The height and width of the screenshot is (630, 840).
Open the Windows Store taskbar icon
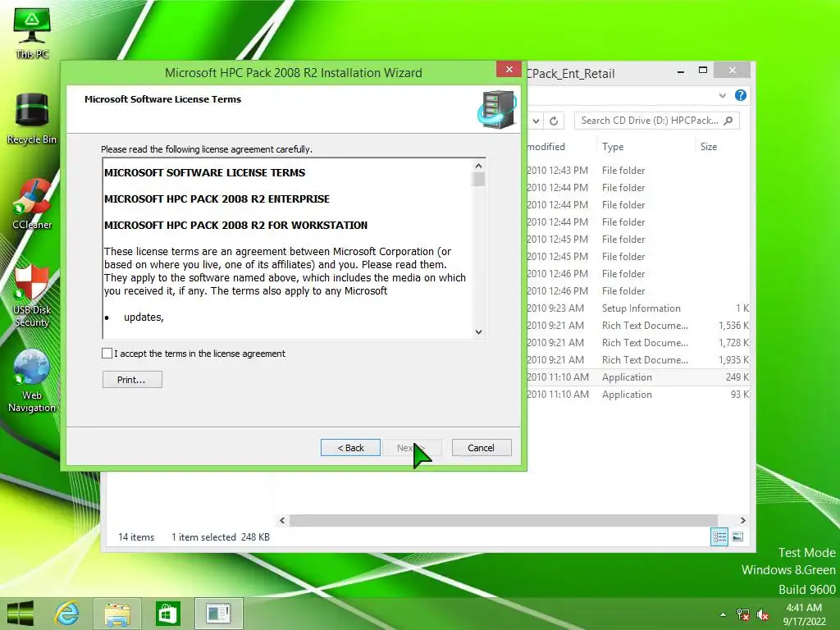[167, 614]
